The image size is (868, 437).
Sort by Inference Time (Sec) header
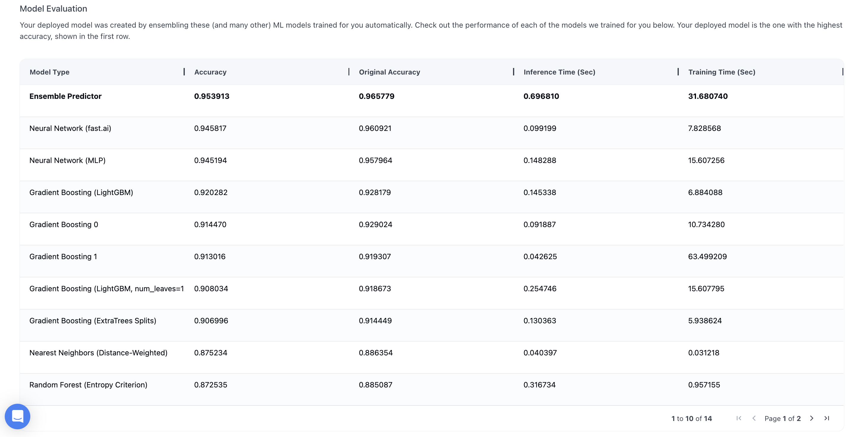[x=559, y=72]
